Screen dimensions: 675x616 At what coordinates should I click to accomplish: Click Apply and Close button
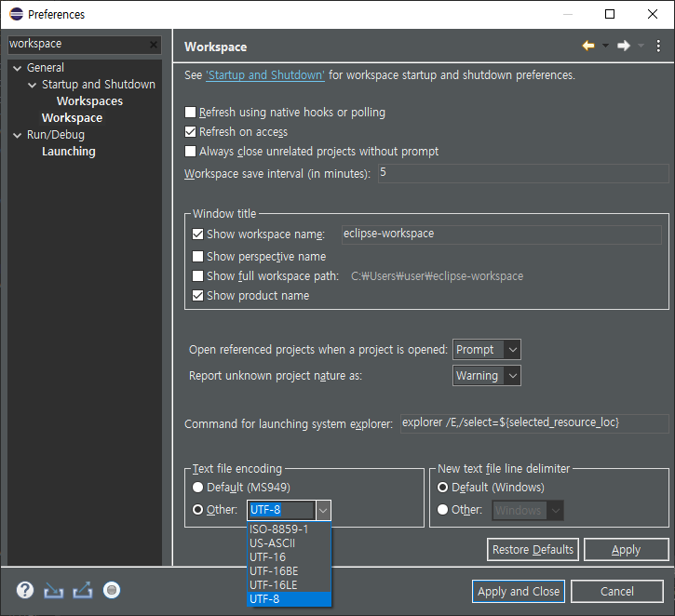pyautogui.click(x=519, y=592)
